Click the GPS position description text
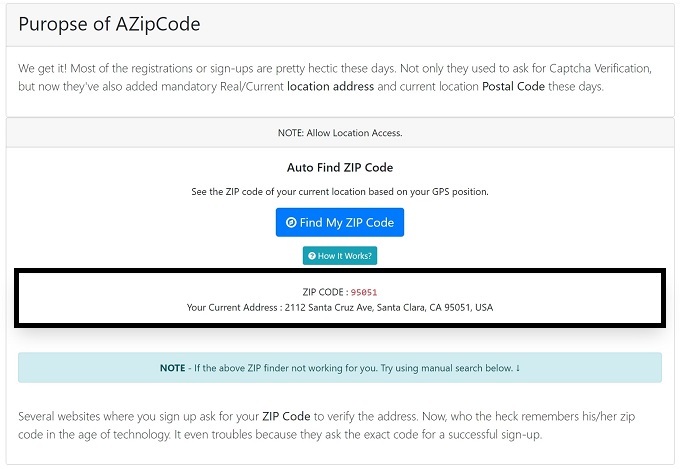This screenshot has width=680, height=469. click(339, 190)
